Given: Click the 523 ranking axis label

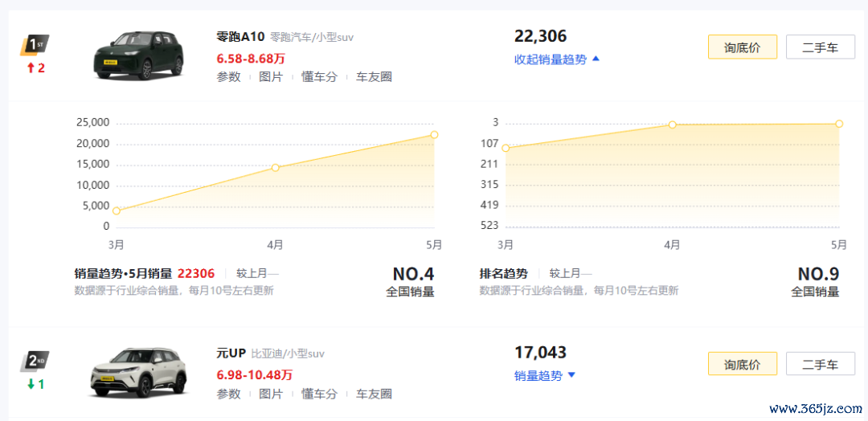Looking at the screenshot, I should [x=490, y=226].
